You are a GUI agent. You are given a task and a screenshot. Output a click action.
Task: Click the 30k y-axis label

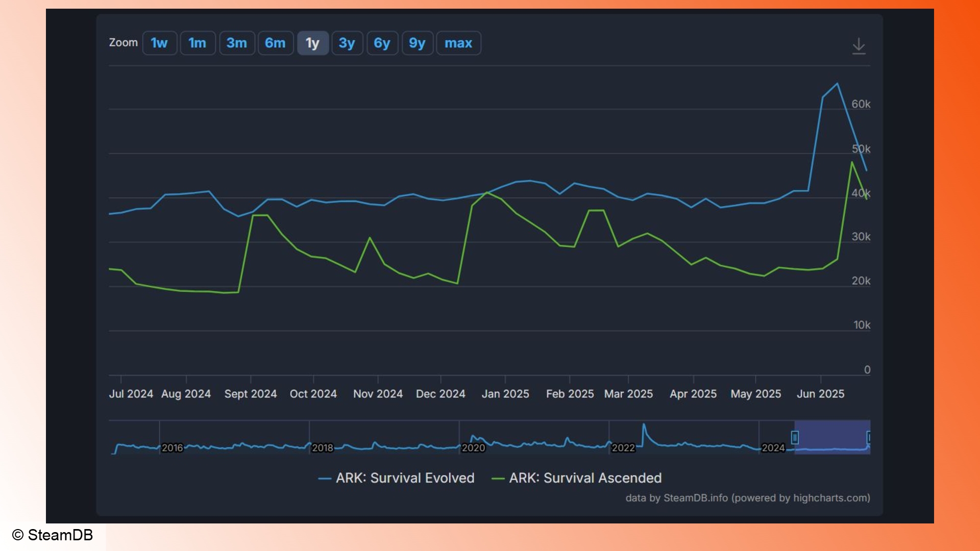point(861,237)
